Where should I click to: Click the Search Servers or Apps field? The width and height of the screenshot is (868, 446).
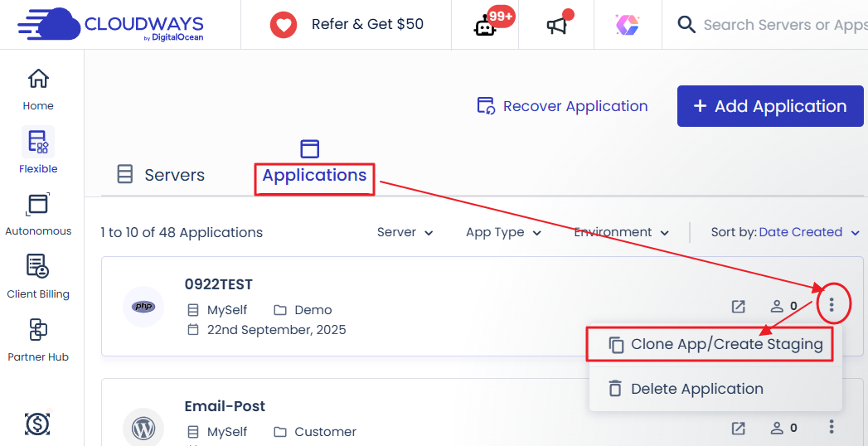click(x=779, y=25)
